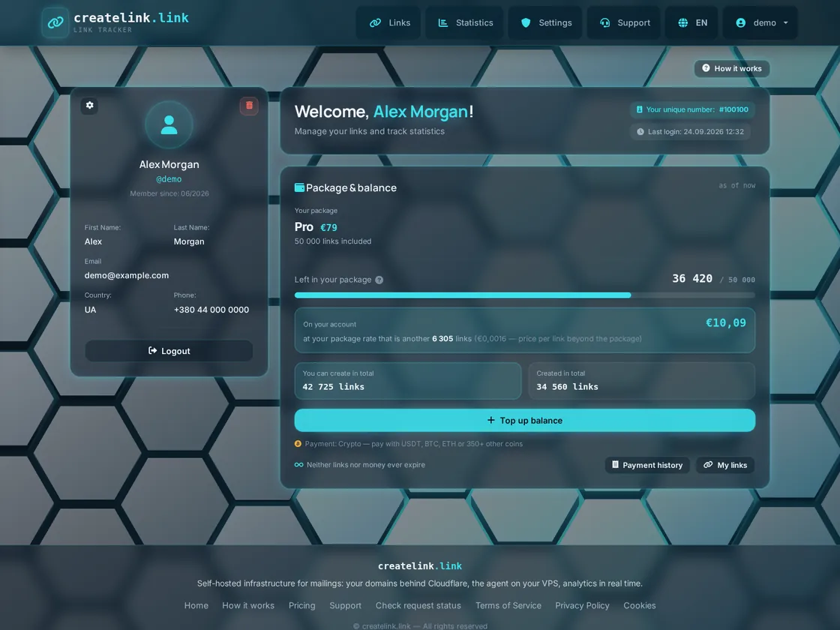Open My links button

(725, 465)
